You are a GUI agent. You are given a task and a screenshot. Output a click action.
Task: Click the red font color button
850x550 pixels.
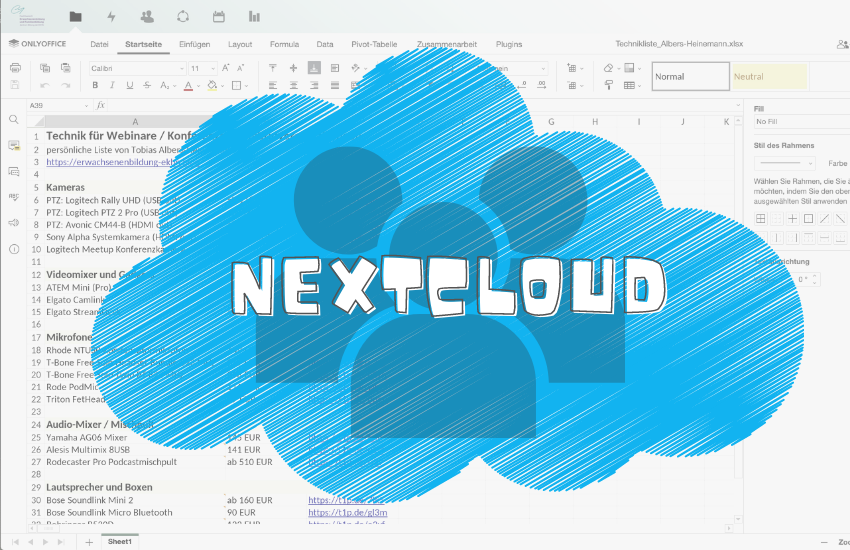coord(188,86)
